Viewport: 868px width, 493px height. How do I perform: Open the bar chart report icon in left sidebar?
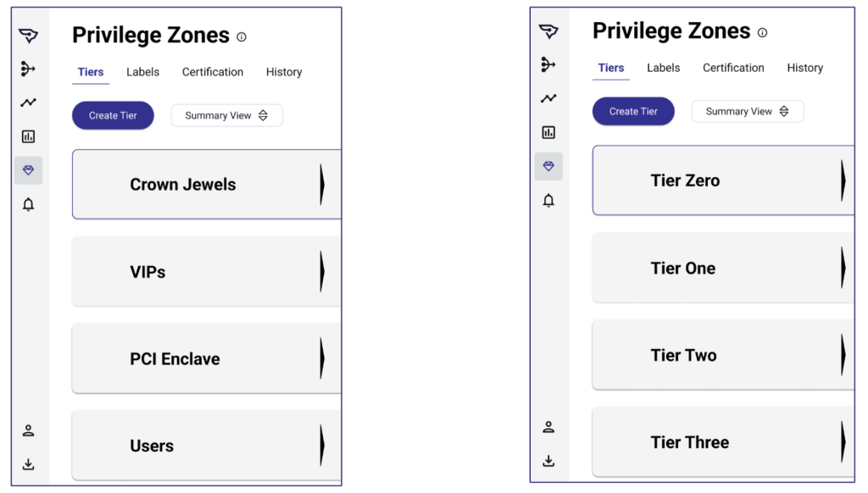tap(28, 136)
